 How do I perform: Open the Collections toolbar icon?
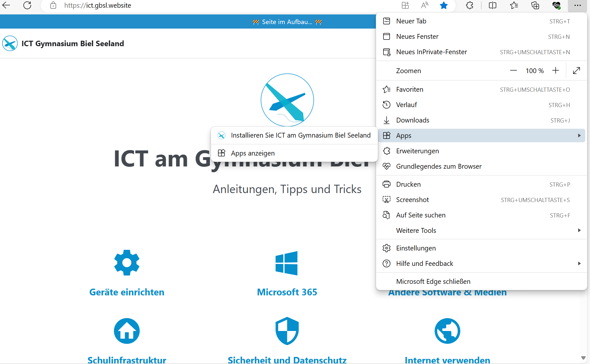(535, 5)
